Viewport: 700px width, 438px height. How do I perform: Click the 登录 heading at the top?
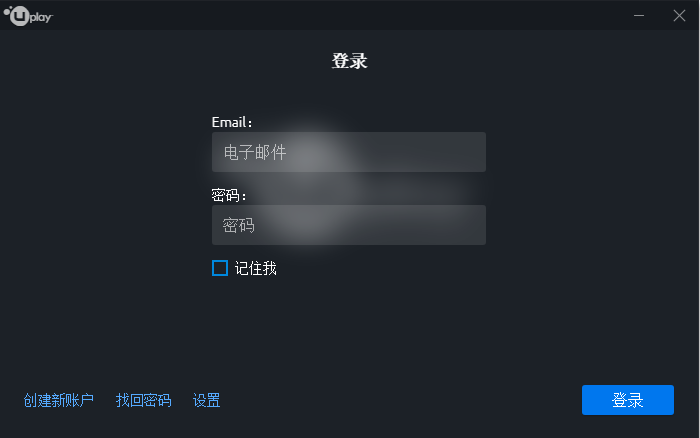[350, 61]
